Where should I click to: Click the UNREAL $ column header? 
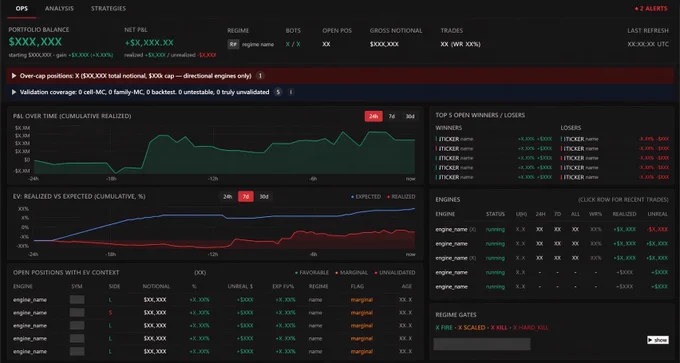click(240, 286)
